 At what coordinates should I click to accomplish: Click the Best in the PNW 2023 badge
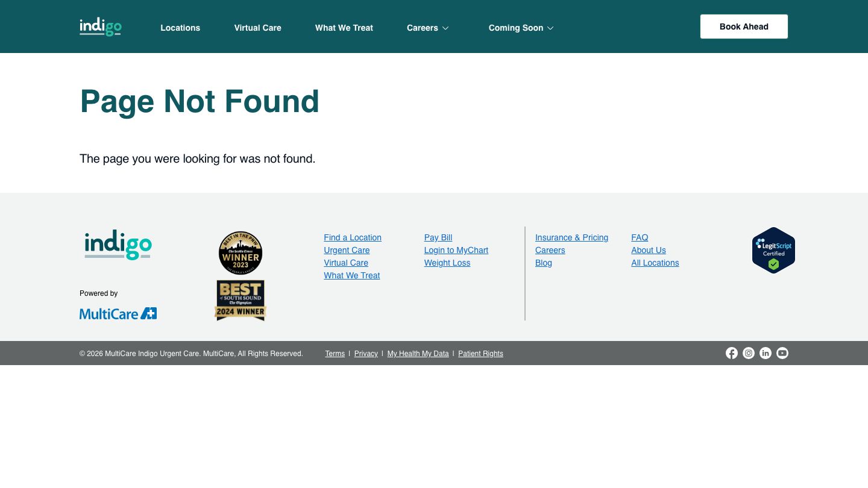[x=241, y=253]
